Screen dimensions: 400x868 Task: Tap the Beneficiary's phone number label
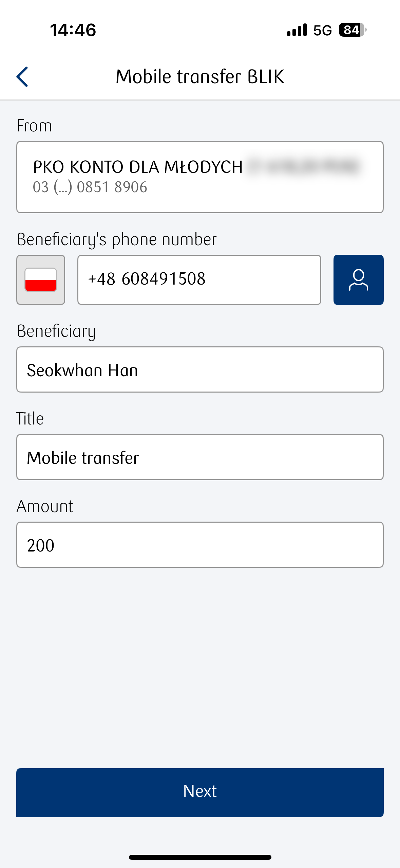(117, 239)
